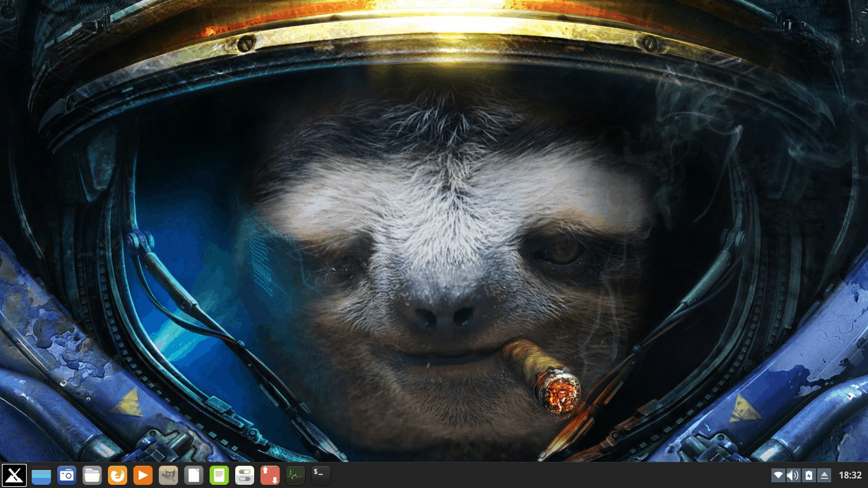Launch the terminal emulator
The height and width of the screenshot is (488, 868).
point(321,475)
